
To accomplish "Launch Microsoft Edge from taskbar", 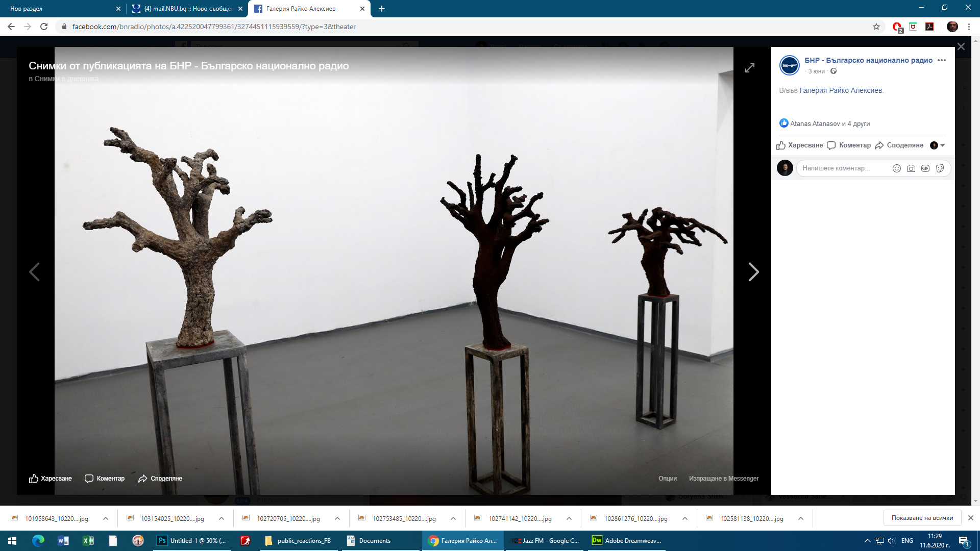I will pos(38,541).
